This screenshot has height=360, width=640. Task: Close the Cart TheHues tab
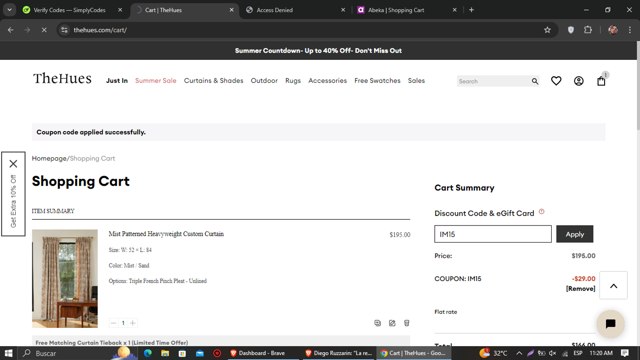(231, 10)
